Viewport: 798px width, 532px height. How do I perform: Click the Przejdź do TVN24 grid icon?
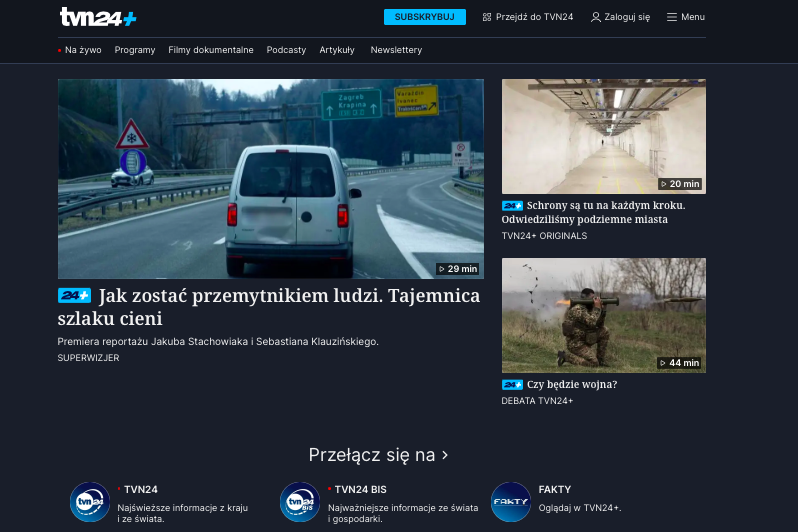487,17
